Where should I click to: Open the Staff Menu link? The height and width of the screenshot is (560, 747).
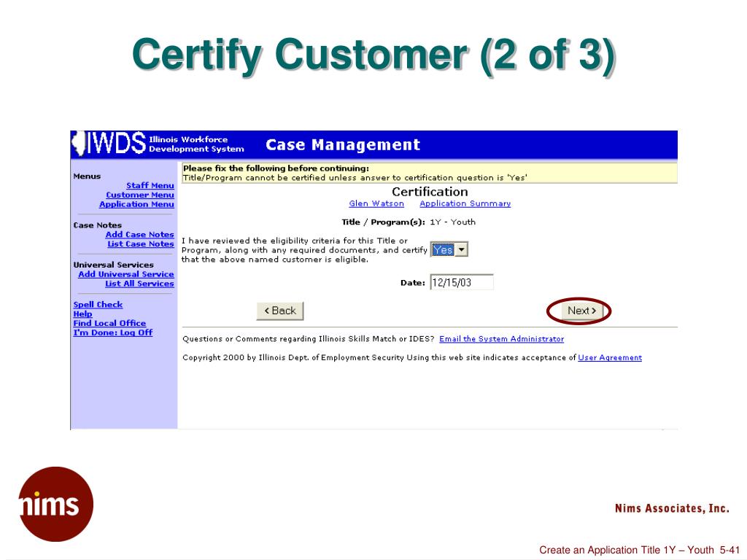[x=150, y=185]
